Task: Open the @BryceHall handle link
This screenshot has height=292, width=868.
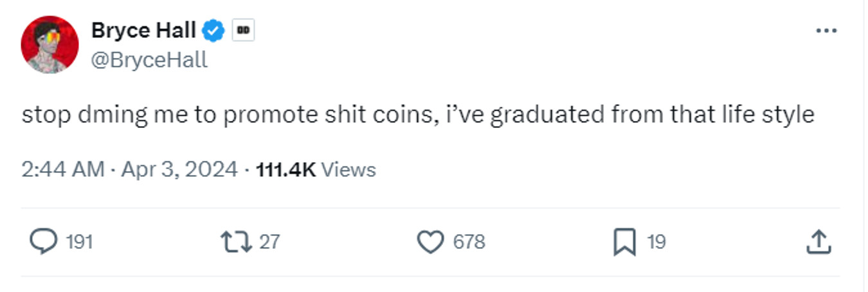Action: pyautogui.click(x=149, y=60)
